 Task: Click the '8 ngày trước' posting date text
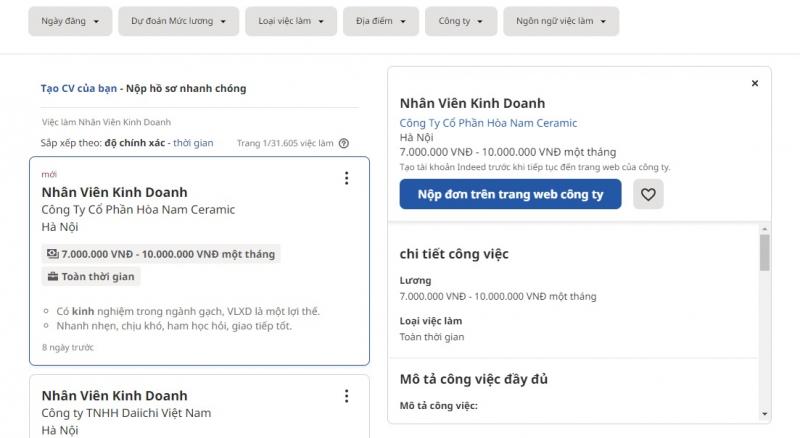(x=68, y=347)
